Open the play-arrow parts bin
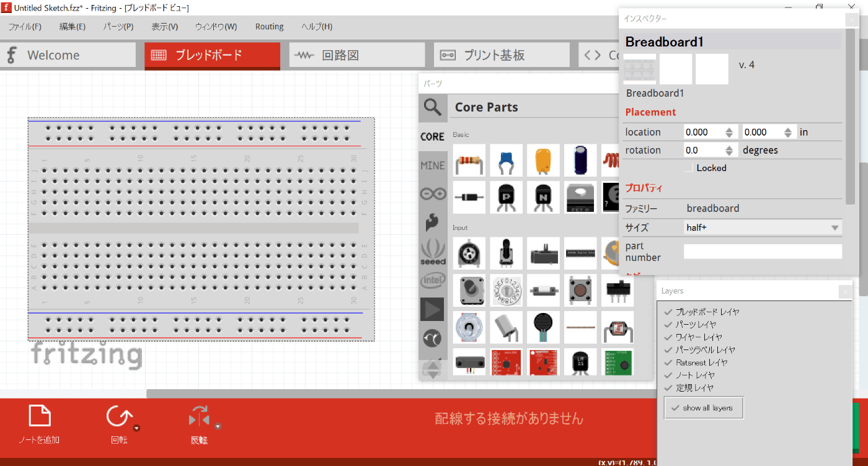This screenshot has height=466, width=868. click(432, 309)
